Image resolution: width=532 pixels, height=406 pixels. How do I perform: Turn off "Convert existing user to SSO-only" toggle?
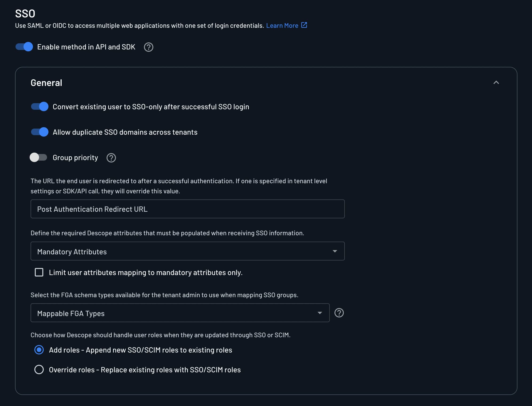click(40, 107)
